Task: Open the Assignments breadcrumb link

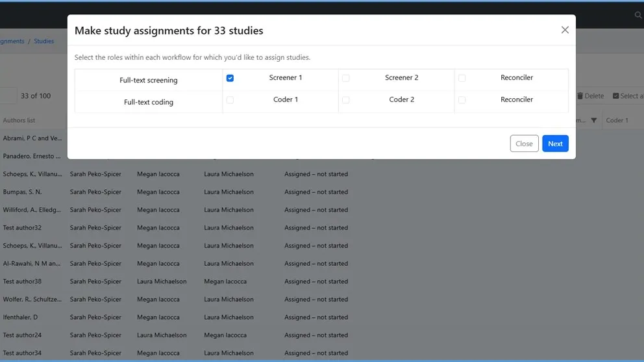Action: [x=12, y=42]
